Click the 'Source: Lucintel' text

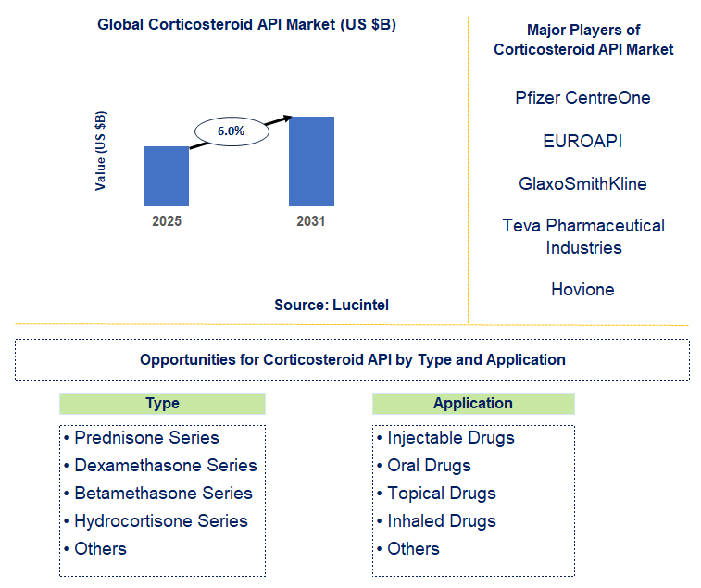[x=332, y=305]
